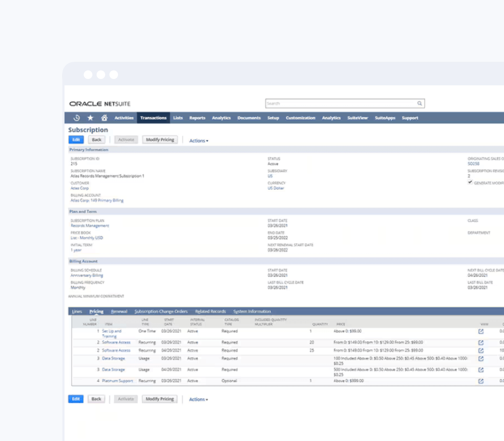Open the Lists menu
504x441 pixels.
(178, 118)
